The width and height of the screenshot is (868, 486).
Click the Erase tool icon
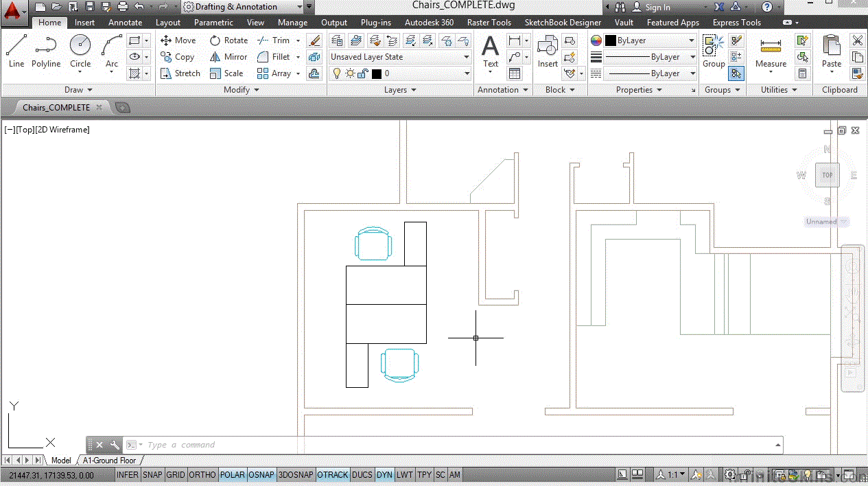314,40
